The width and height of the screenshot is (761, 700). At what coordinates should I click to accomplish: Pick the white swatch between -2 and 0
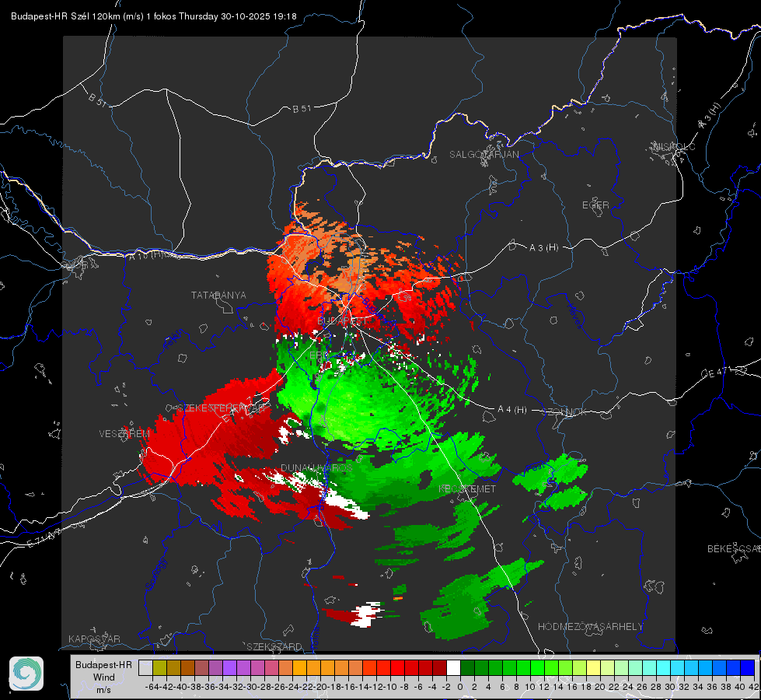pyautogui.click(x=453, y=667)
